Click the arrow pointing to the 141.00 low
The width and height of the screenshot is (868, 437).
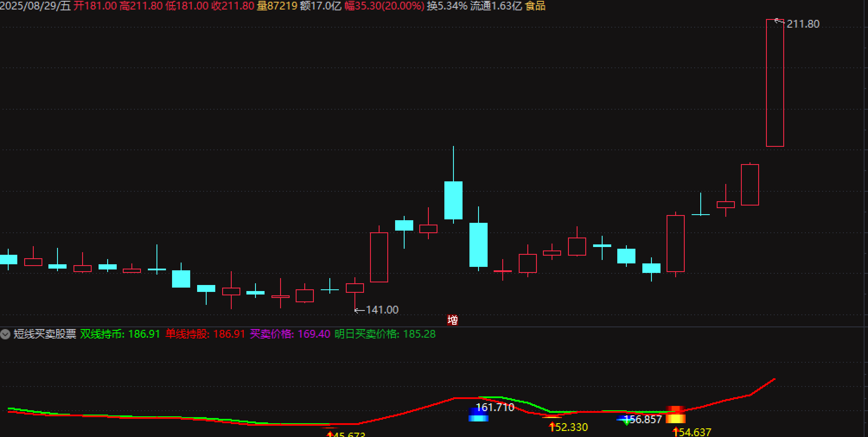359,310
